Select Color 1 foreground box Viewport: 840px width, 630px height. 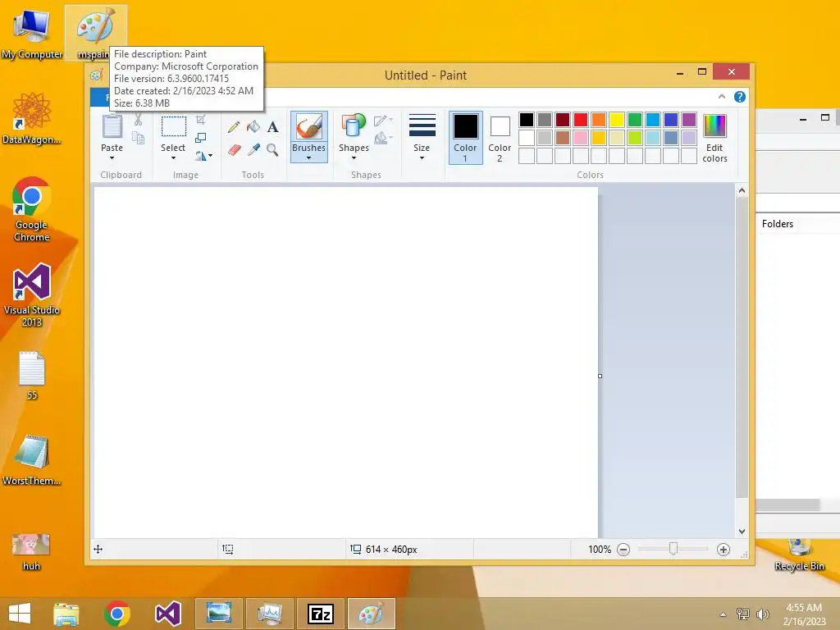[x=466, y=138]
